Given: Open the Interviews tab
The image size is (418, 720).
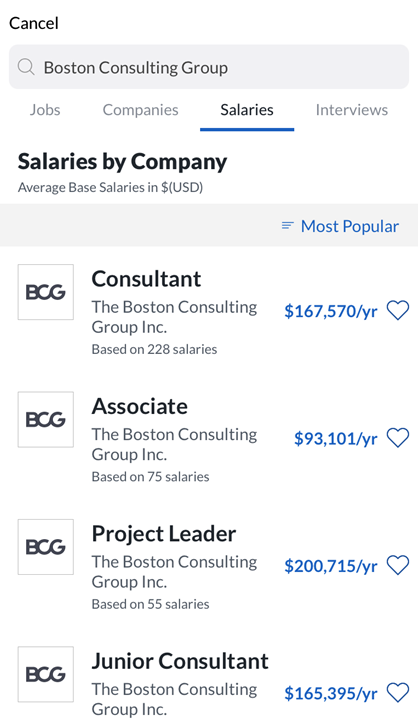Looking at the screenshot, I should (x=352, y=110).
